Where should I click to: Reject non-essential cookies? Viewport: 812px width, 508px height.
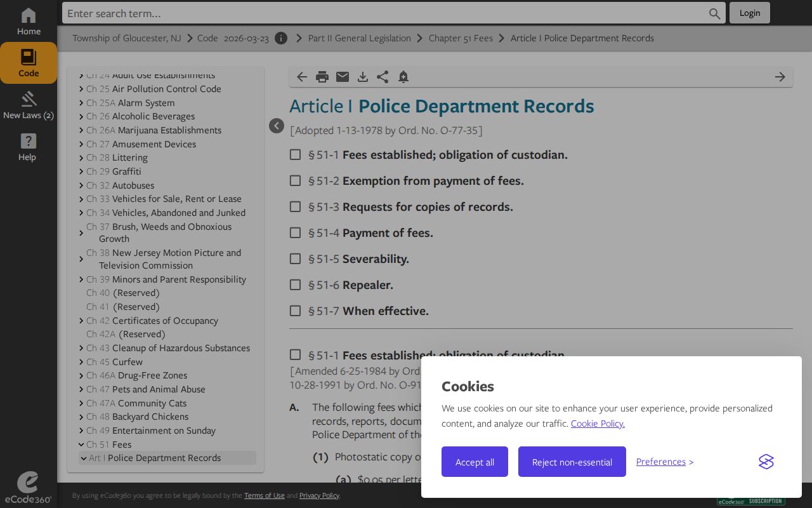(x=572, y=462)
